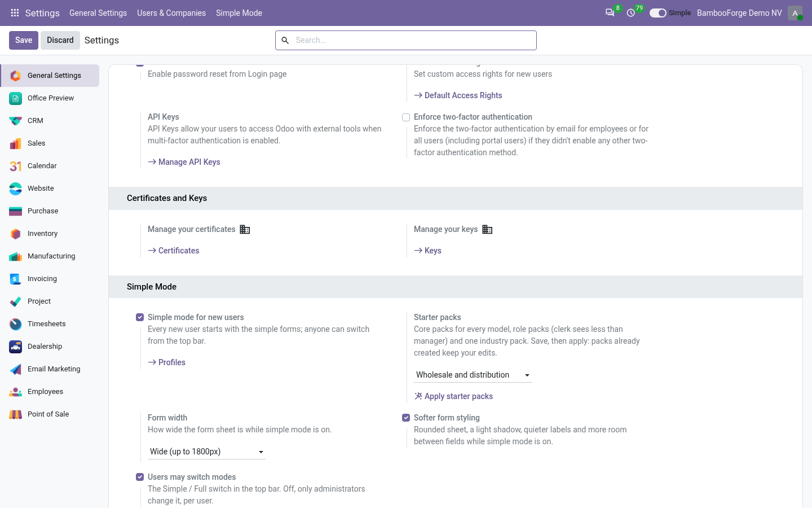The image size is (812, 508).
Task: Open CRM settings in sidebar
Action: [50, 121]
